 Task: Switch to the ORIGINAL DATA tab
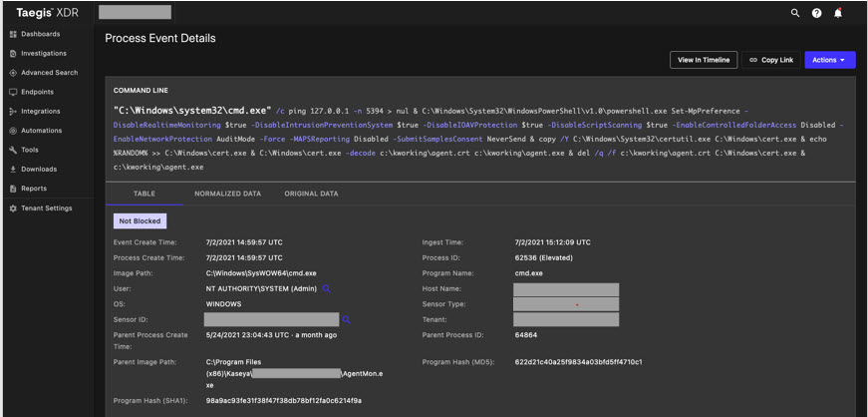tap(311, 194)
